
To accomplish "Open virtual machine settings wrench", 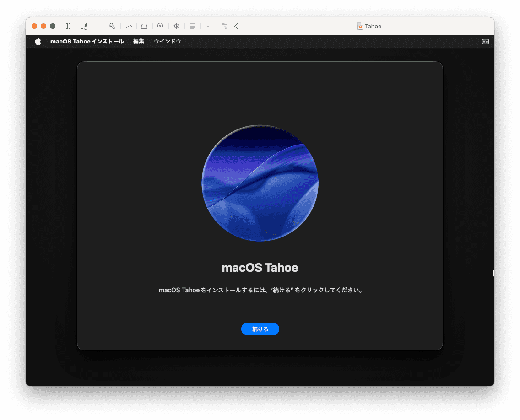I will coord(112,26).
